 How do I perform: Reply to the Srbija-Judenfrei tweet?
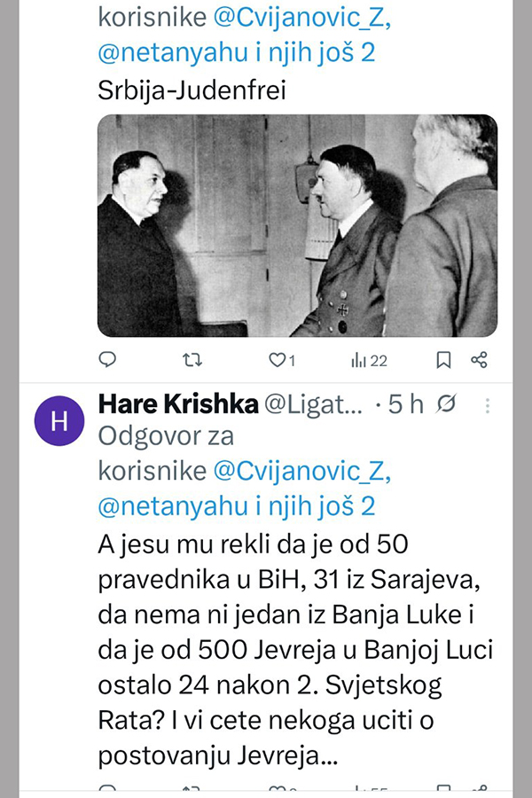pos(107,360)
